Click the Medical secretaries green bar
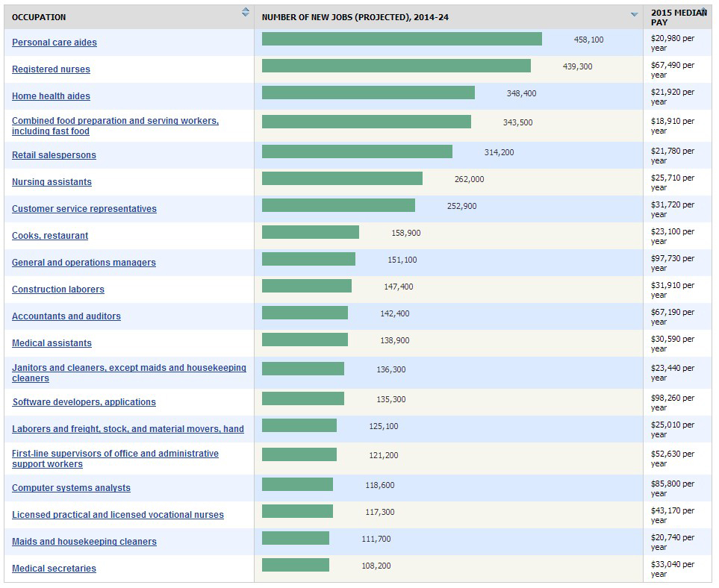719x588 pixels. tap(296, 565)
